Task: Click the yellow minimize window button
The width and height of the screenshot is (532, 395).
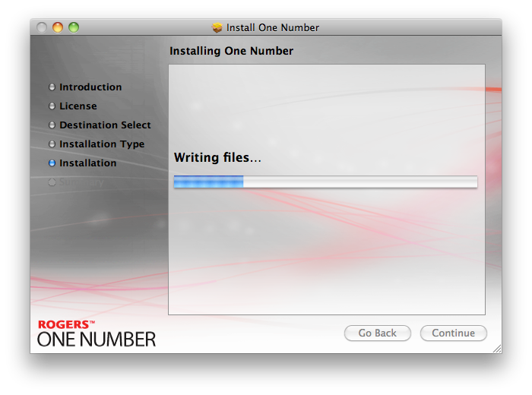Action: click(x=58, y=27)
